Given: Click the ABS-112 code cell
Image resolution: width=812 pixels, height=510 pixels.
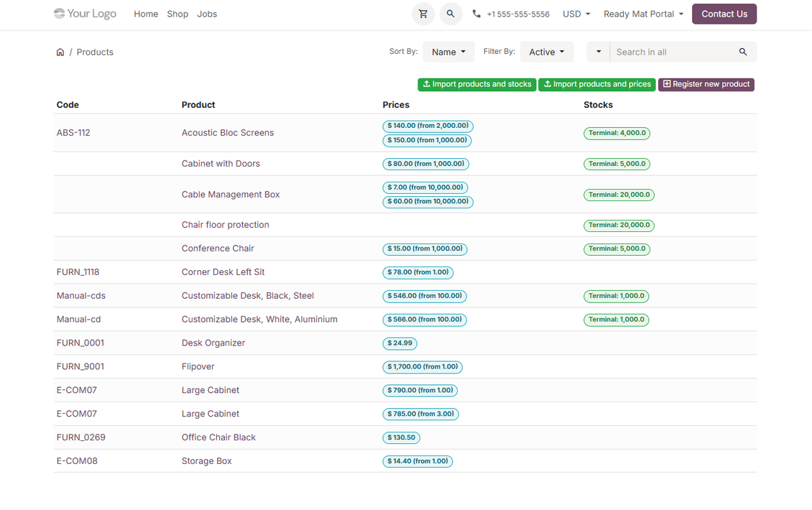Looking at the screenshot, I should click(x=73, y=133).
